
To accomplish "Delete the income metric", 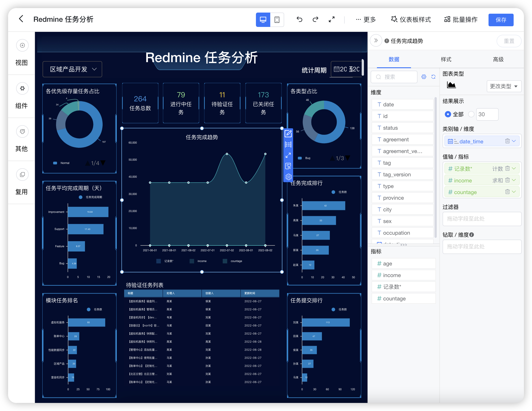I will (x=507, y=180).
